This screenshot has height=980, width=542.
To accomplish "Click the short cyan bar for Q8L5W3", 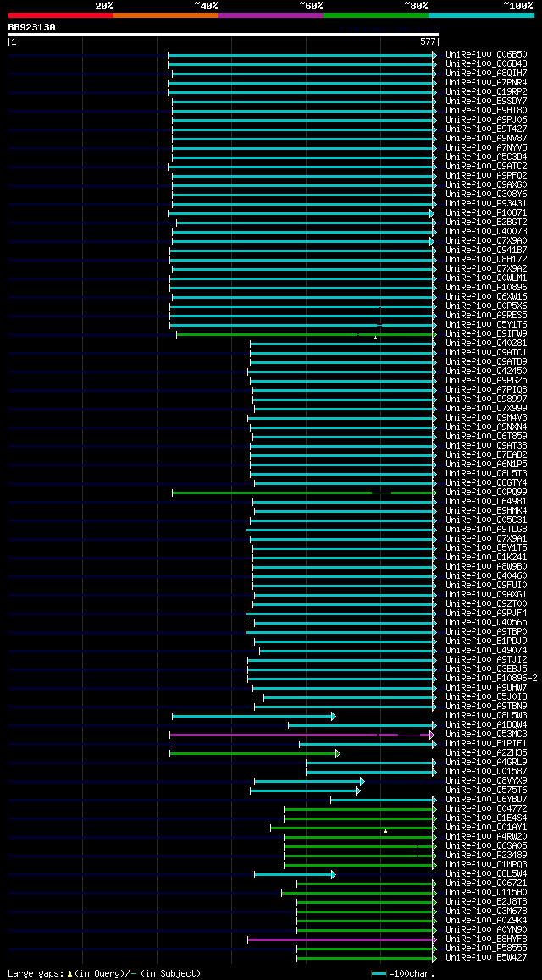I will (254, 716).
